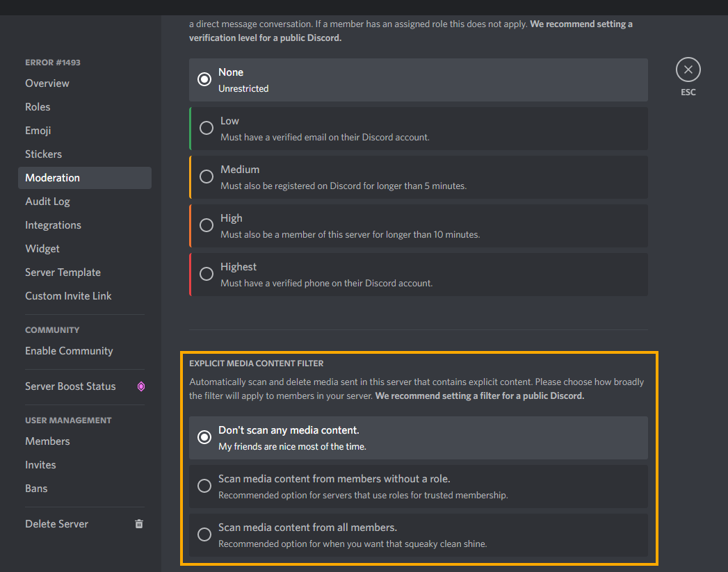This screenshot has width=728, height=572.
Task: Select the Low verification level
Action: (419, 129)
